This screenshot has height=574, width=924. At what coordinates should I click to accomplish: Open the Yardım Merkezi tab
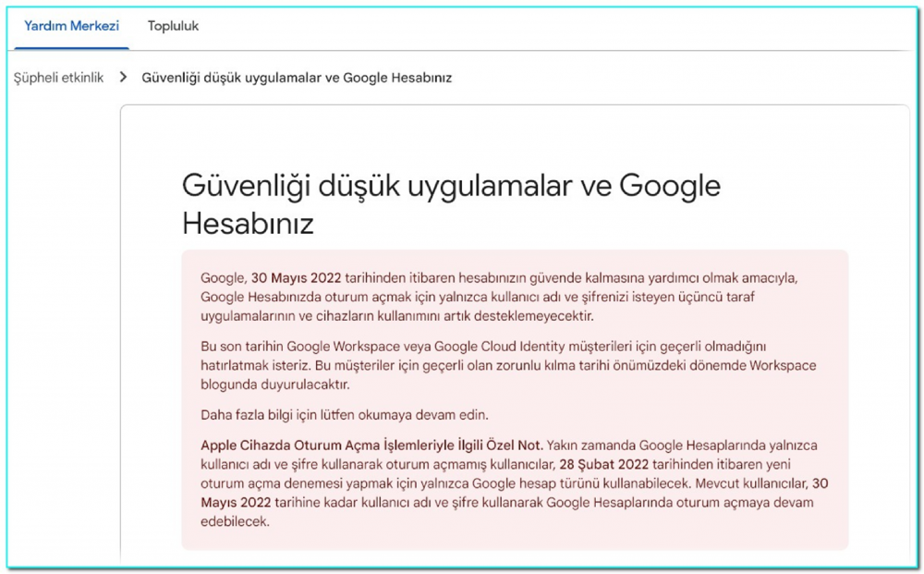71,26
